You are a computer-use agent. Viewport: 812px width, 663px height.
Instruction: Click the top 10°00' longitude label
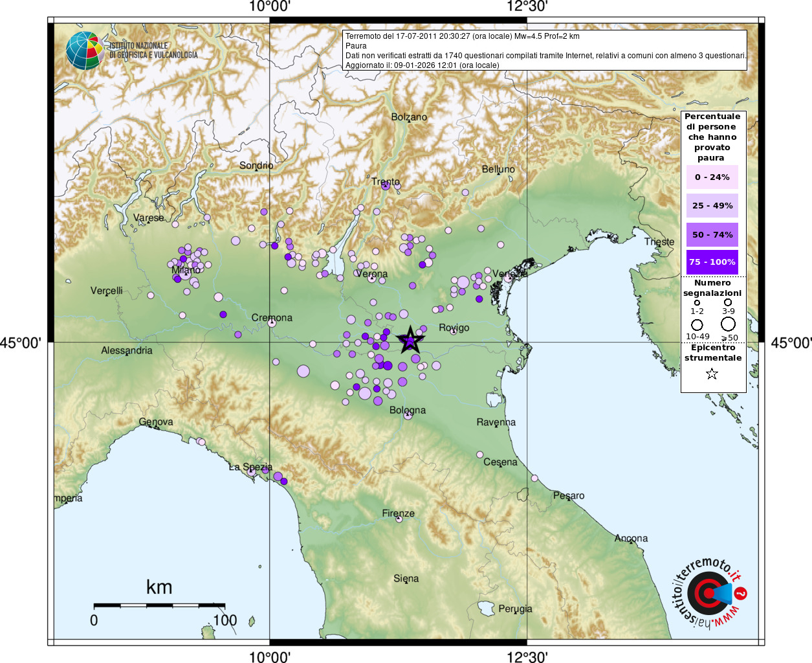[x=270, y=6]
